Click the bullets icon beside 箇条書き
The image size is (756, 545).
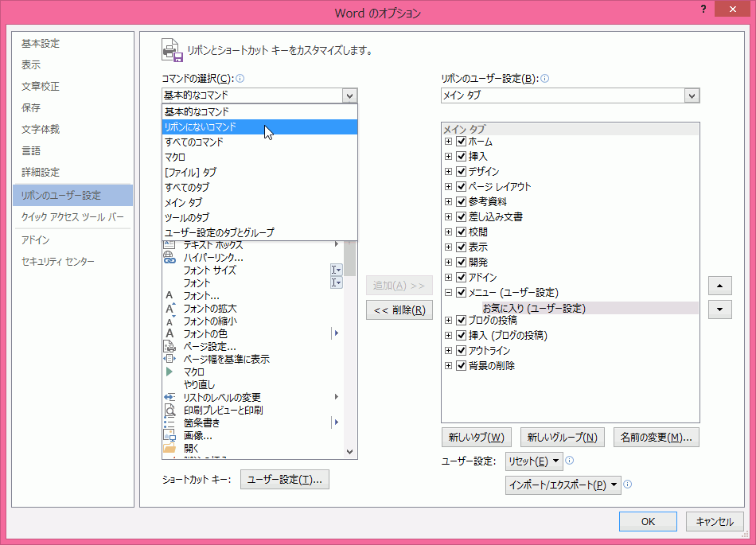click(170, 422)
